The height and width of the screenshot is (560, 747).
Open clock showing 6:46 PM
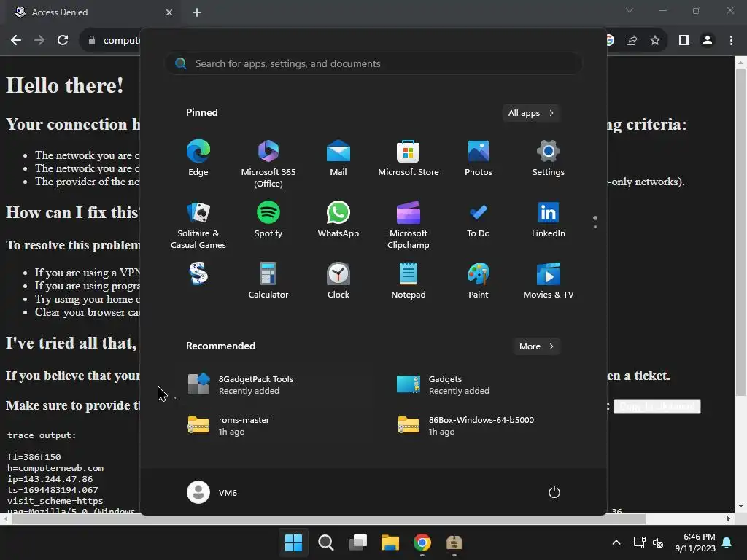point(694,542)
